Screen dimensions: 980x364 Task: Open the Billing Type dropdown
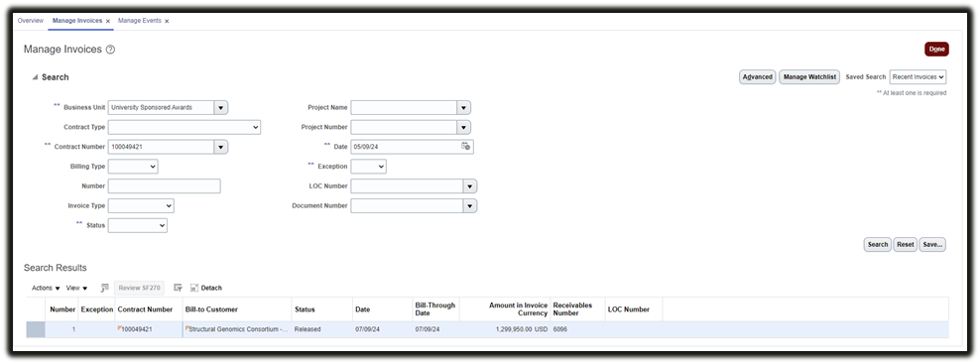(x=133, y=167)
